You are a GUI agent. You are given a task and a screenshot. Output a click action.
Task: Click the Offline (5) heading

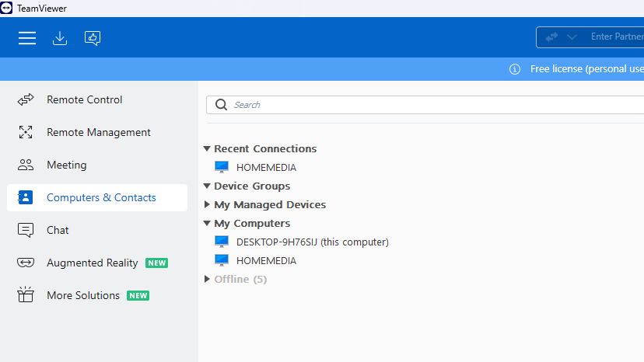240,279
